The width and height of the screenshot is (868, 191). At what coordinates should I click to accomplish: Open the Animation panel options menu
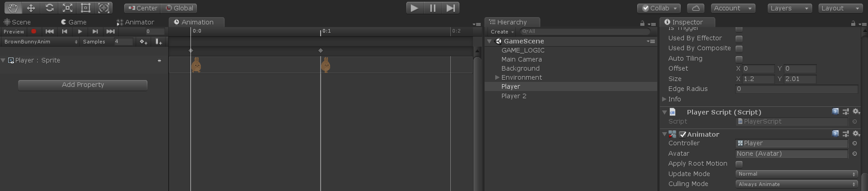pos(477,24)
